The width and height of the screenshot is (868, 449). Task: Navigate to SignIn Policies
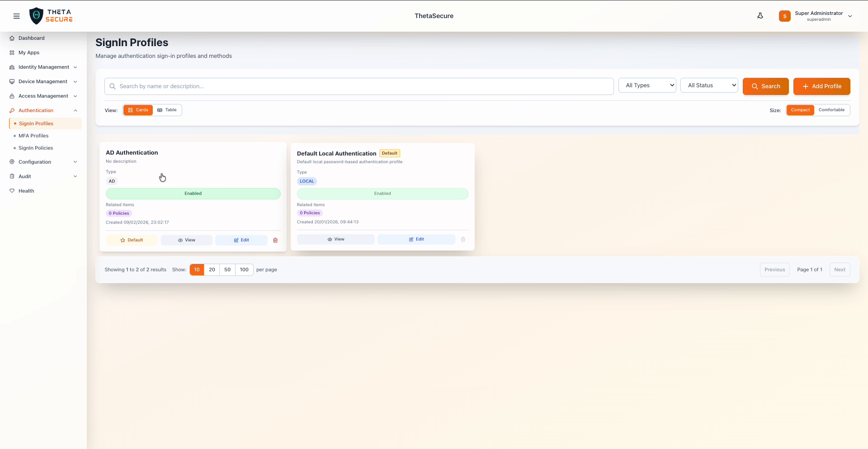(36, 148)
